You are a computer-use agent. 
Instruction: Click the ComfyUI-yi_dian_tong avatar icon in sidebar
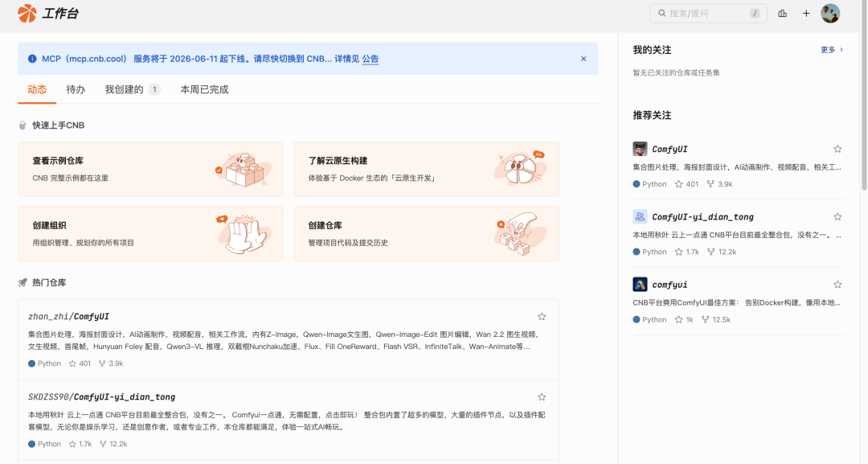[640, 216]
